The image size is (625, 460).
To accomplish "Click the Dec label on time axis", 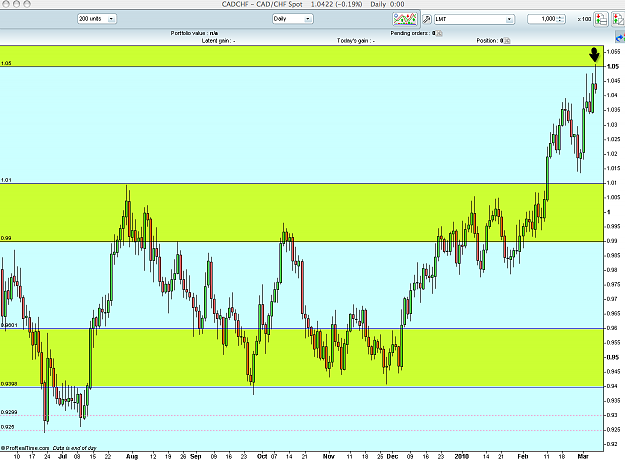I will pyautogui.click(x=392, y=456).
